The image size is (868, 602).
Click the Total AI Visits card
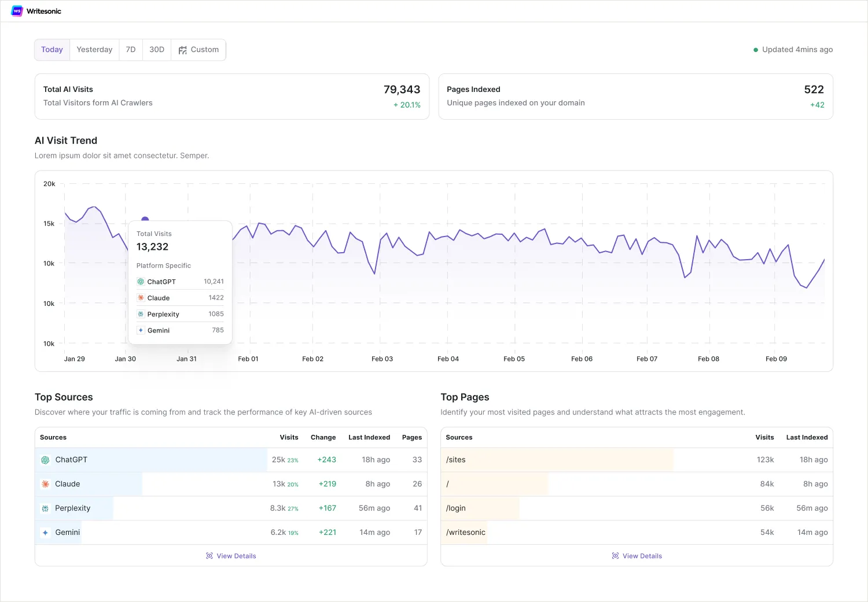point(232,97)
